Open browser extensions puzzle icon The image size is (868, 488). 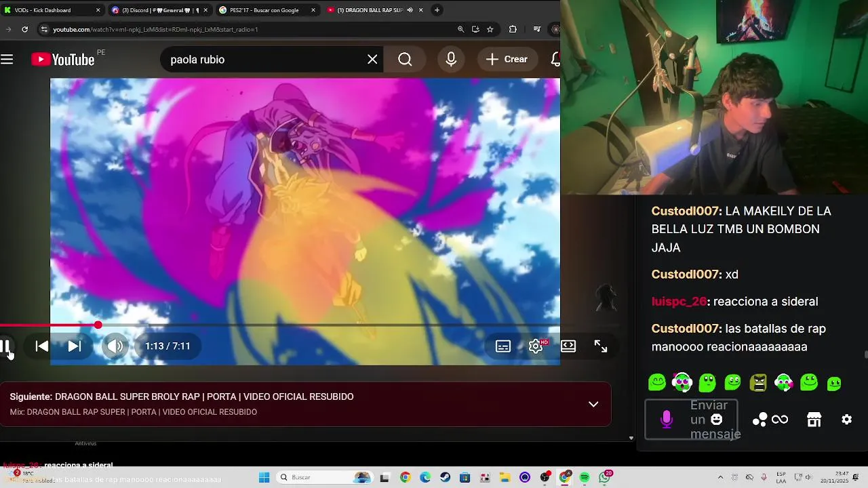click(x=513, y=29)
